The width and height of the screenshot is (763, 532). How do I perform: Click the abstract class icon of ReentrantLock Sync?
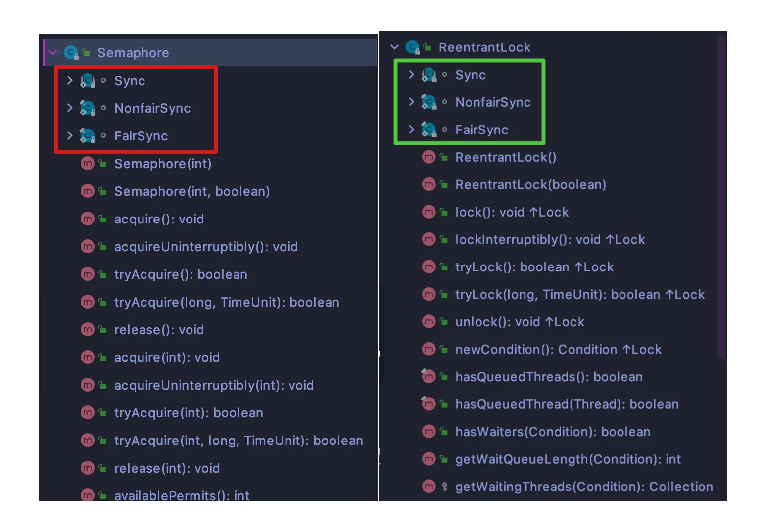click(429, 75)
